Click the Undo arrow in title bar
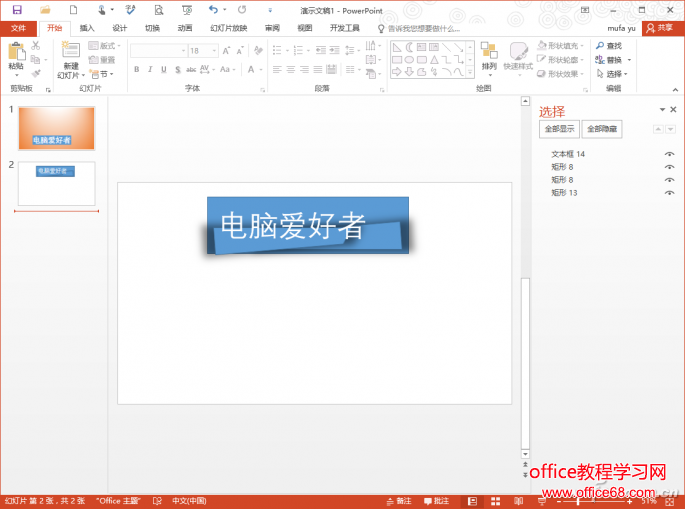Image resolution: width=685 pixels, height=509 pixels. point(212,10)
